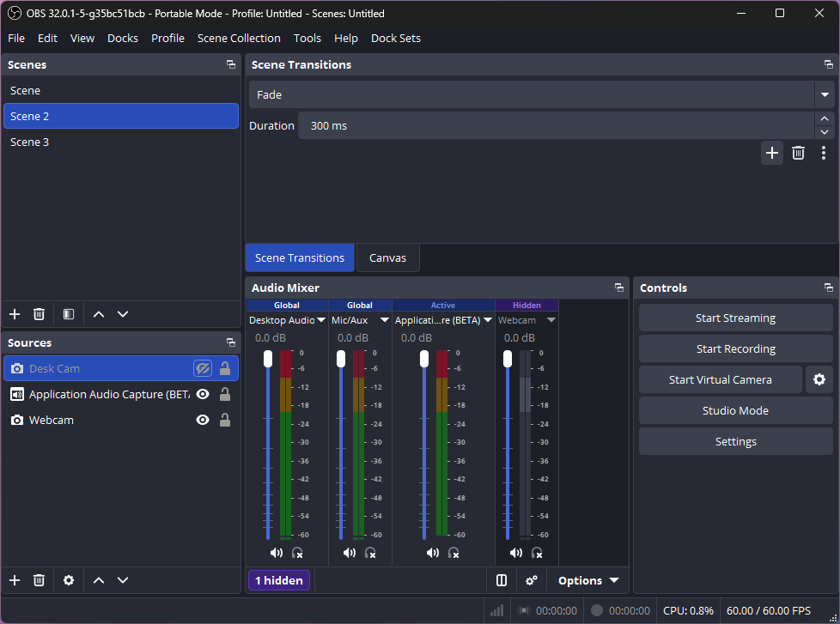Image resolution: width=840 pixels, height=624 pixels.
Task: Move scene up arrow in Scenes toolbar
Action: coord(99,314)
